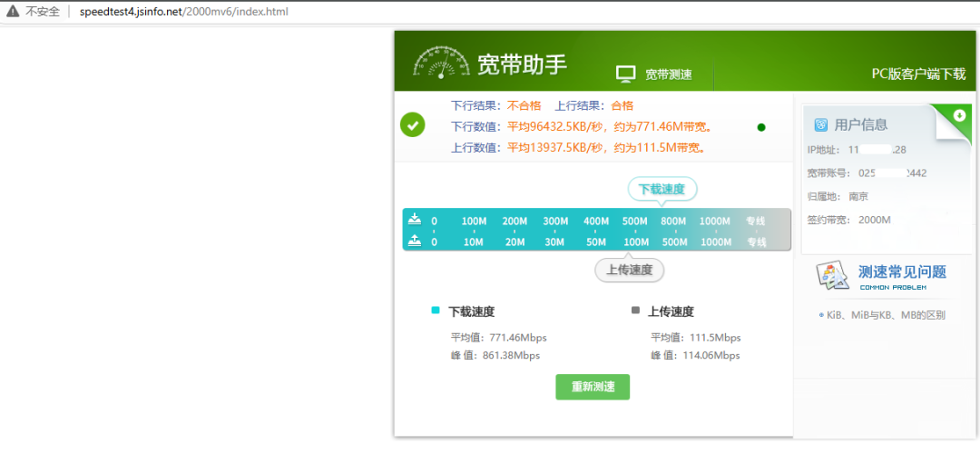Click the cyan 下载速度 legend swatch
This screenshot has width=980, height=454.
(436, 311)
